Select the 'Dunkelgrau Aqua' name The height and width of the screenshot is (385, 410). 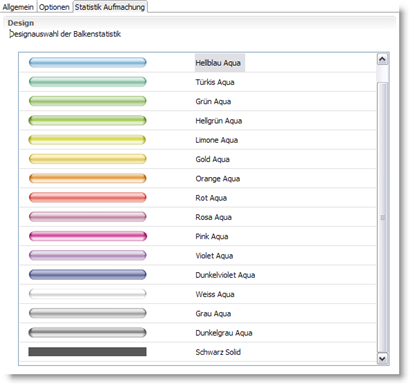tap(224, 333)
